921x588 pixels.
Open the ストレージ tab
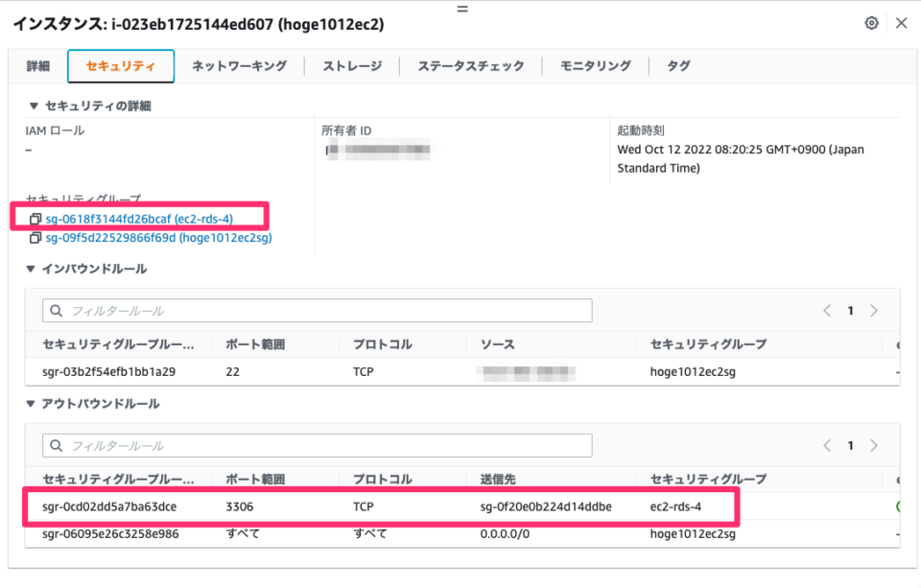click(352, 66)
